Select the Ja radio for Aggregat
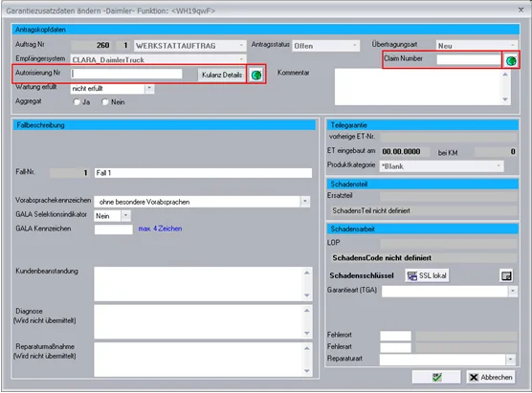 (x=77, y=102)
